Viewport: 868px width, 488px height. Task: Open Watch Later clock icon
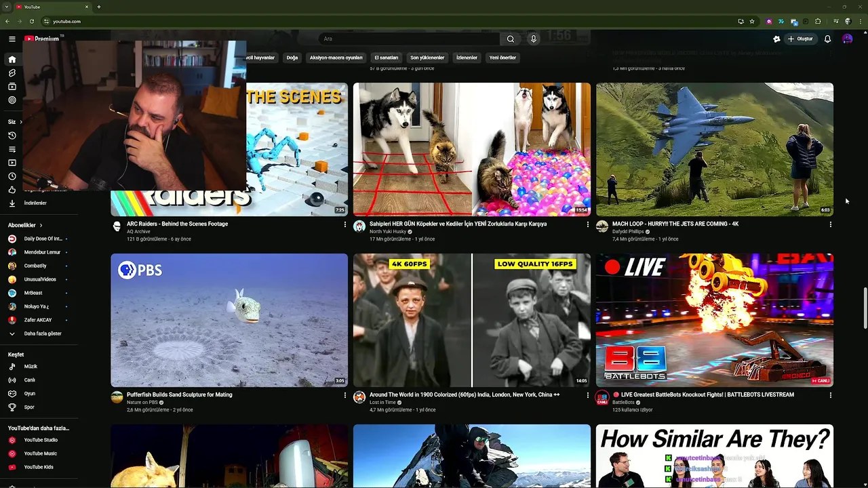[x=12, y=176]
